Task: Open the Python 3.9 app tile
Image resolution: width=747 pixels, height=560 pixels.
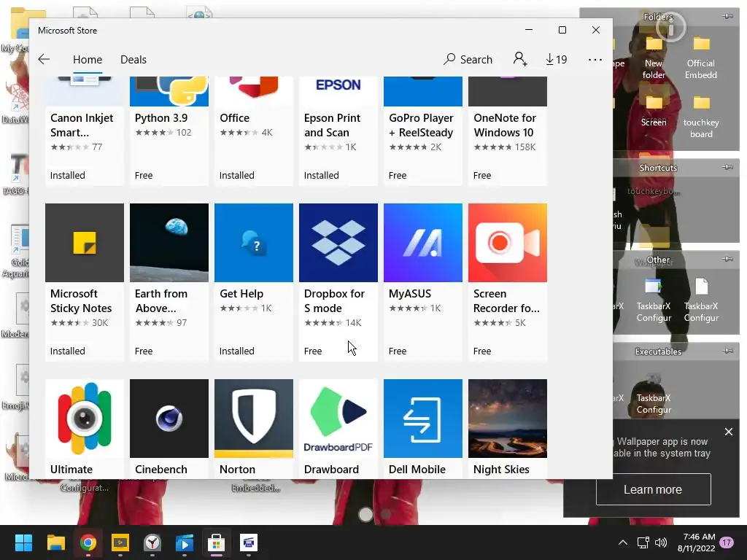Action: point(169,131)
